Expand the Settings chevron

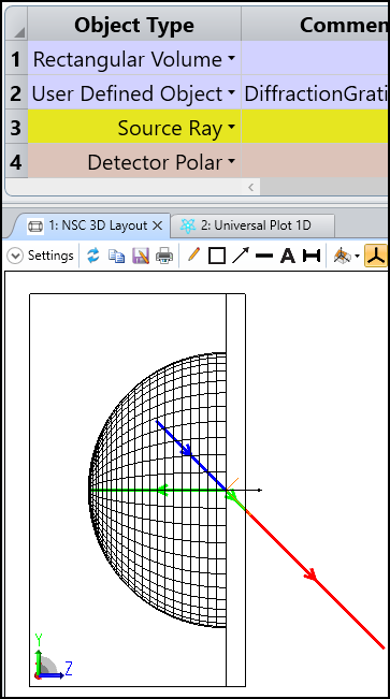15,256
